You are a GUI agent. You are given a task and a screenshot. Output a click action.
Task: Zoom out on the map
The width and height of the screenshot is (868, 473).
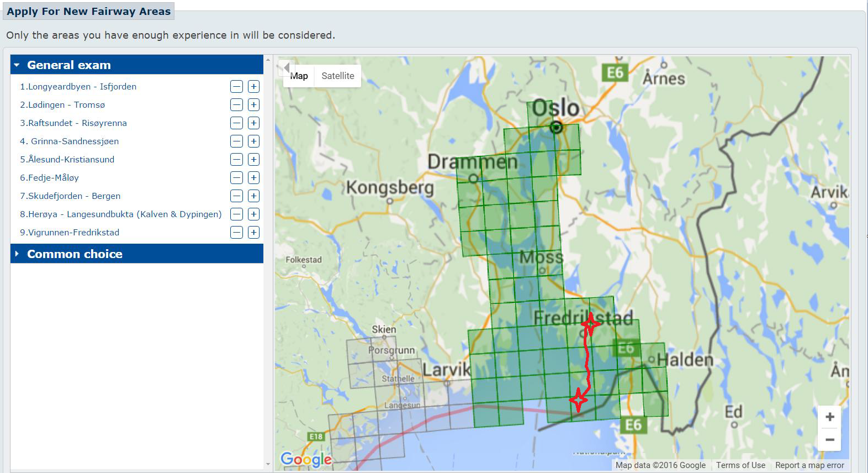click(x=829, y=440)
